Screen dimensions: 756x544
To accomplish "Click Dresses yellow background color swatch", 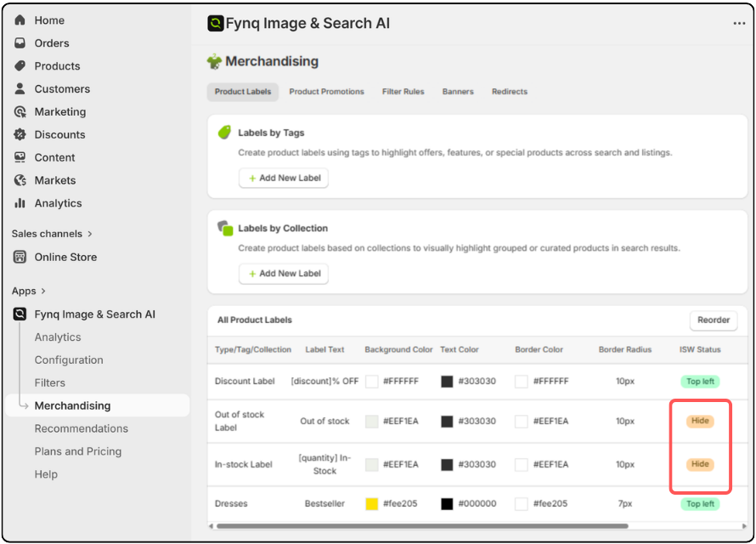I will click(372, 504).
